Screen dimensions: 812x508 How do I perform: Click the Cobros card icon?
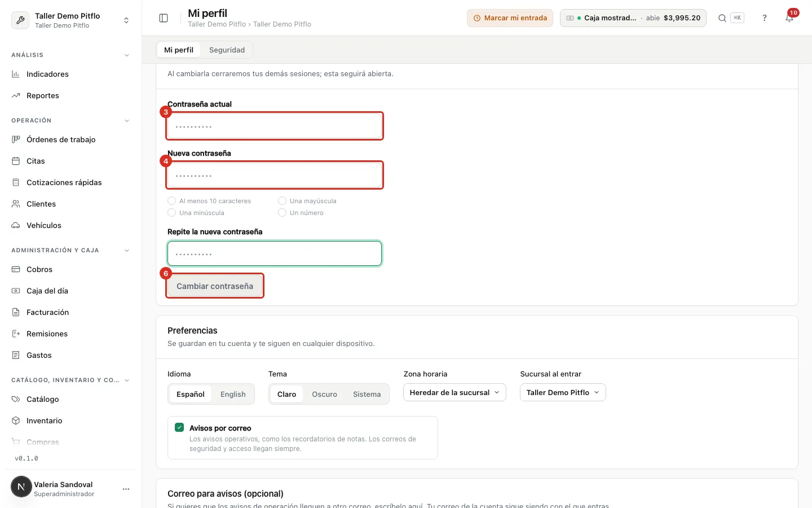16,269
